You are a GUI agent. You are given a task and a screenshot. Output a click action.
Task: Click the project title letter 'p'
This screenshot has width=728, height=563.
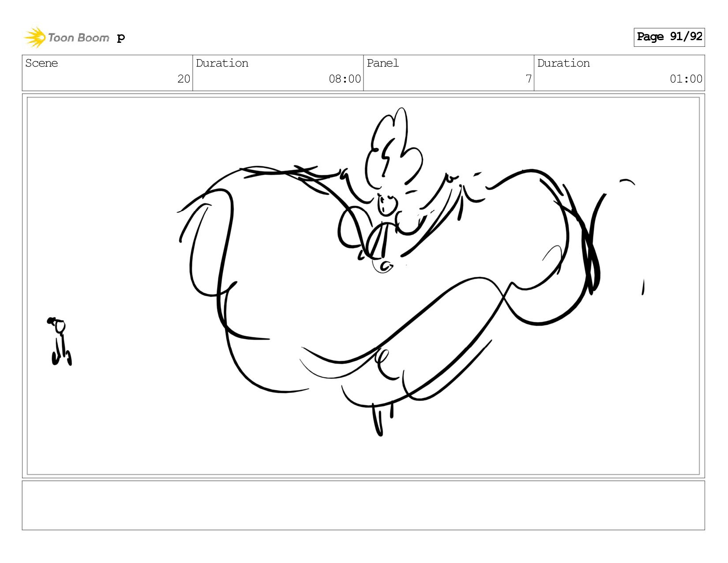121,38
